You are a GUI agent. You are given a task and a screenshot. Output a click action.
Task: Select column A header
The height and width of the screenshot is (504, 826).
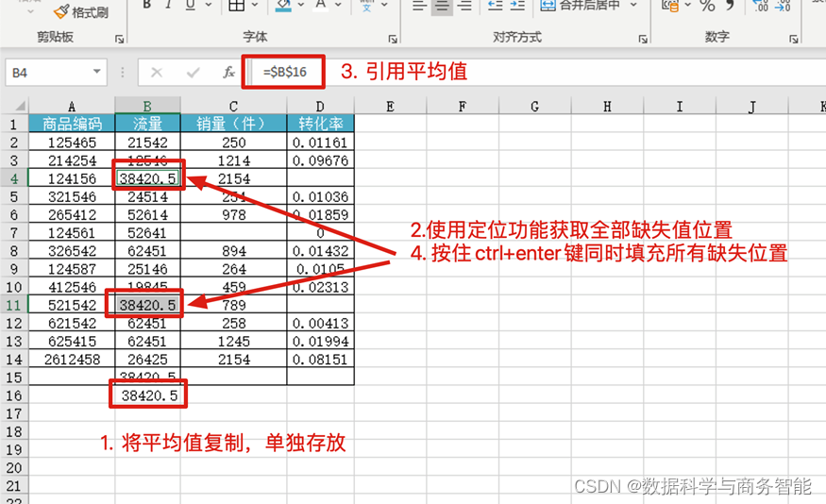coord(72,107)
